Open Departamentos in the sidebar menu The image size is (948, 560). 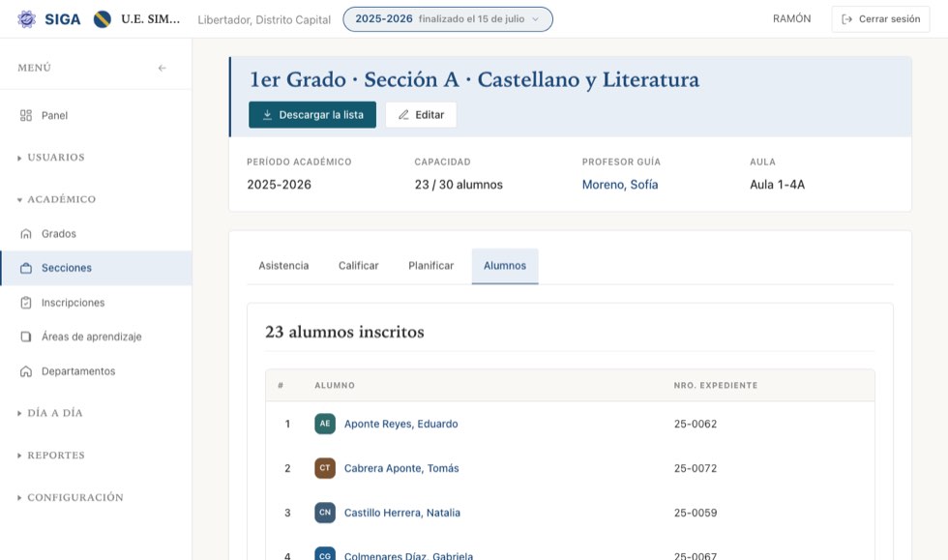[96, 371]
